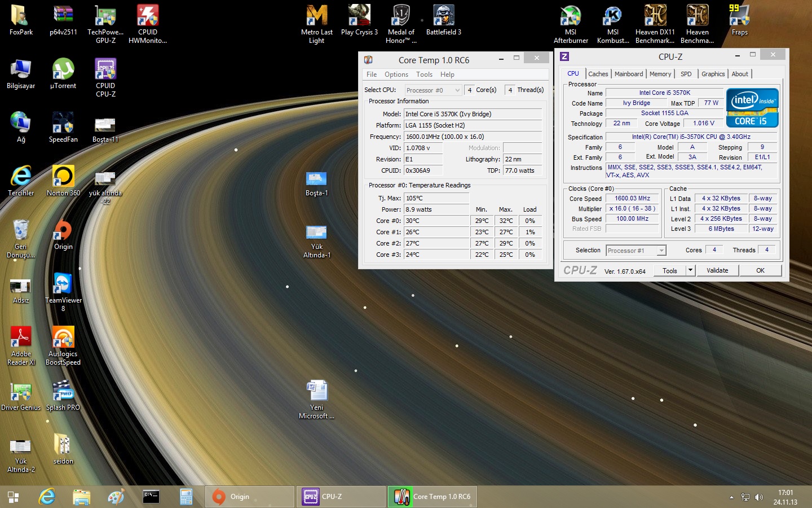This screenshot has height=508, width=812.
Task: Expand the Tools dropdown arrow in CPU-Z
Action: (x=690, y=270)
